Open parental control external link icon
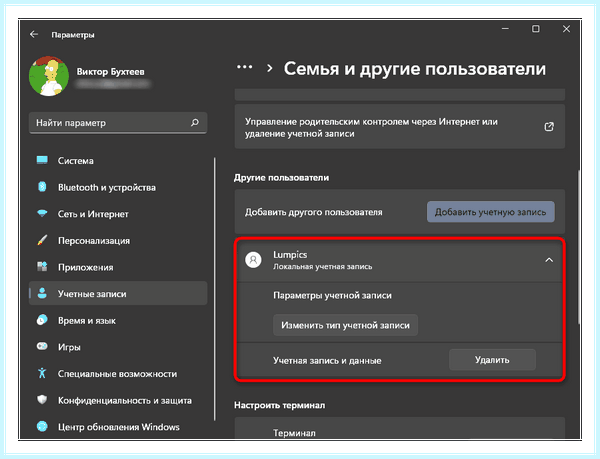Screen dimensions: 600x459 pos(549,127)
